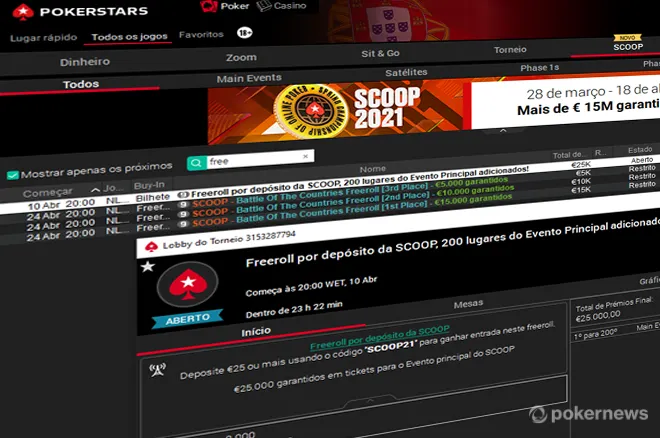Choose the Todos filter tab
660x438 pixels.
pos(81,84)
